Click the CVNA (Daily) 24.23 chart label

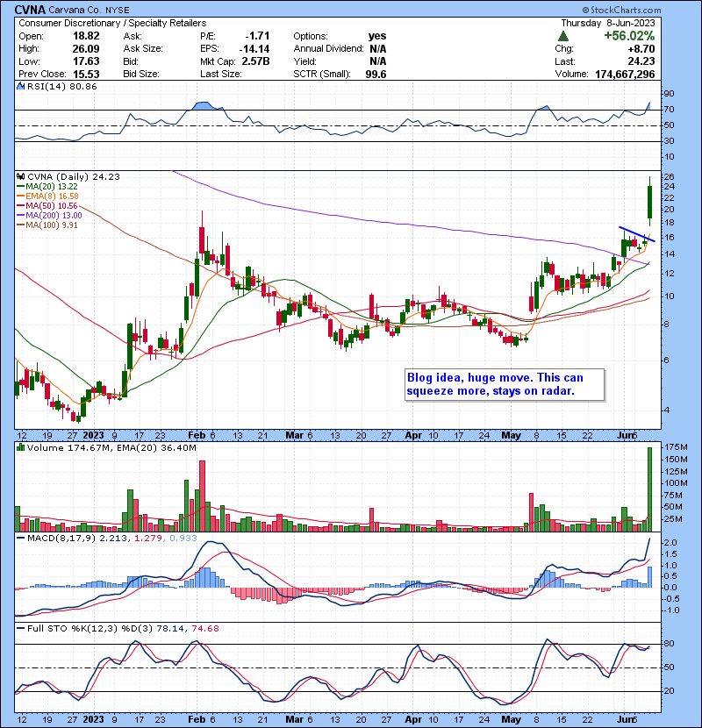coord(74,176)
